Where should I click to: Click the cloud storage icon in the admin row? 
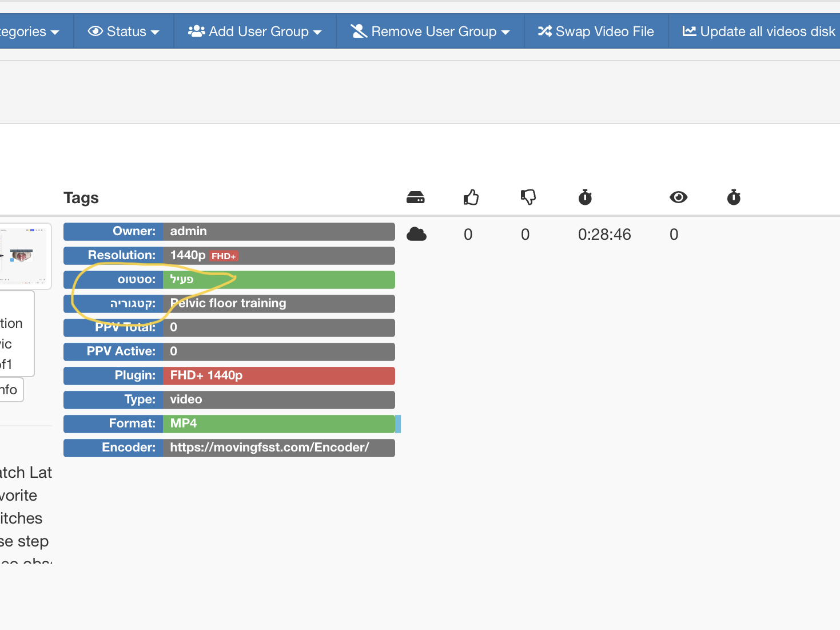(x=416, y=234)
